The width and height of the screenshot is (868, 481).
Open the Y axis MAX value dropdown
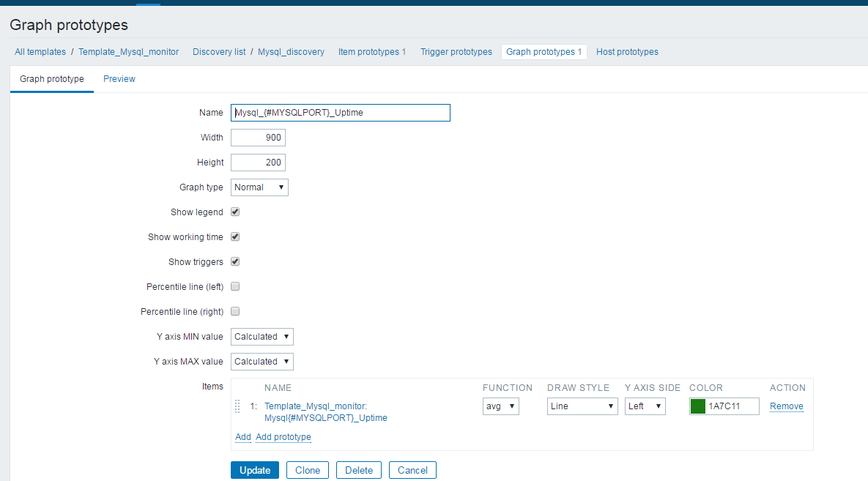(261, 362)
